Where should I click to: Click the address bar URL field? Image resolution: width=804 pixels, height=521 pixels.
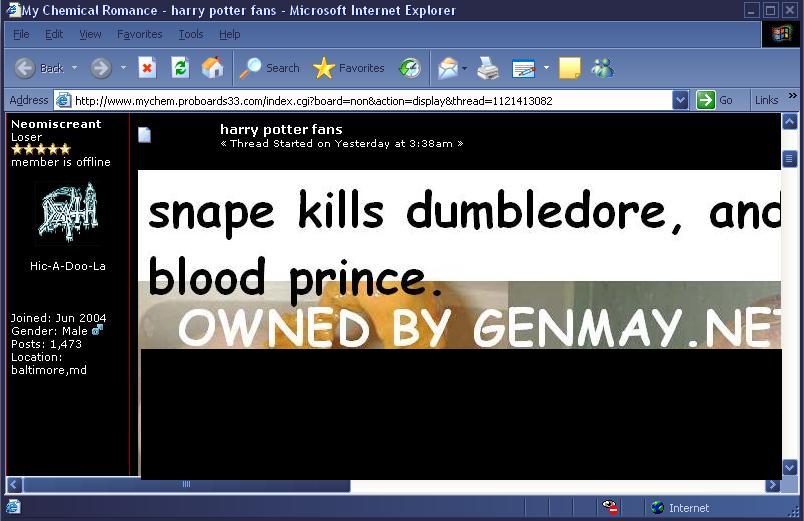click(372, 101)
